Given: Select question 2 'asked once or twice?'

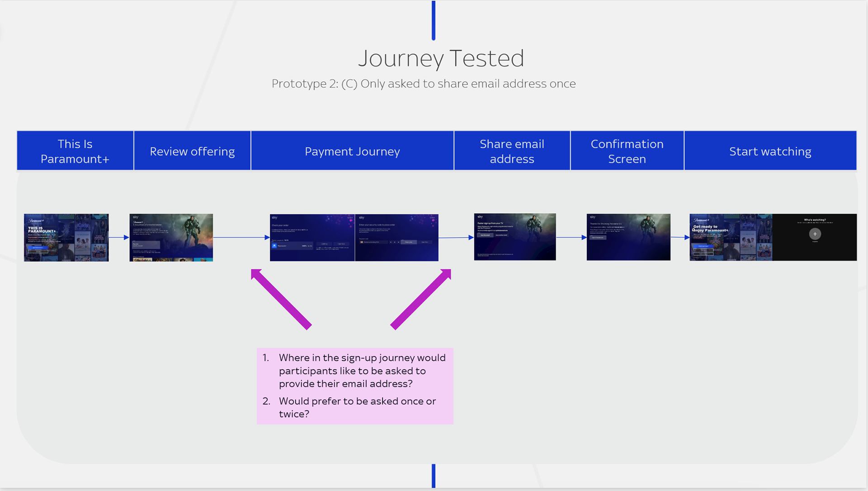Looking at the screenshot, I should pos(349,407).
